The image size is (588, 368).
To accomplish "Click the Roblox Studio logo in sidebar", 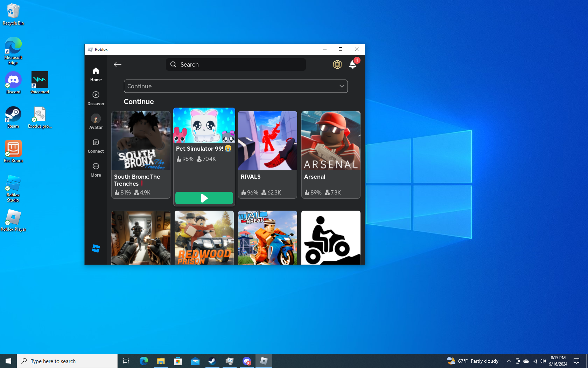I will click(96, 248).
